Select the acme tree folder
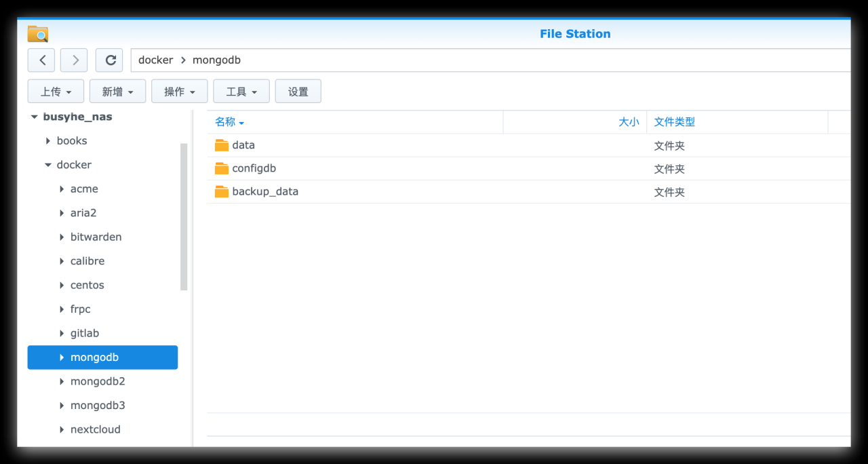 (84, 189)
